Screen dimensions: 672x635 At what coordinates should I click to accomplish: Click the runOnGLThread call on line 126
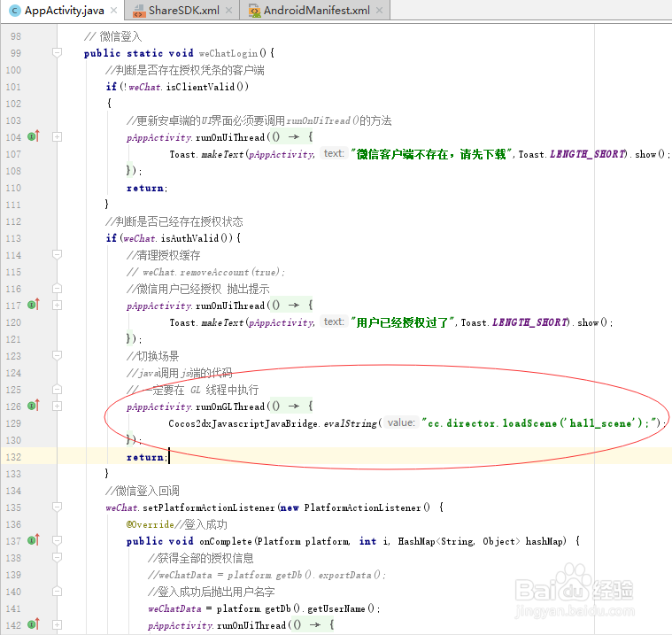coord(230,407)
